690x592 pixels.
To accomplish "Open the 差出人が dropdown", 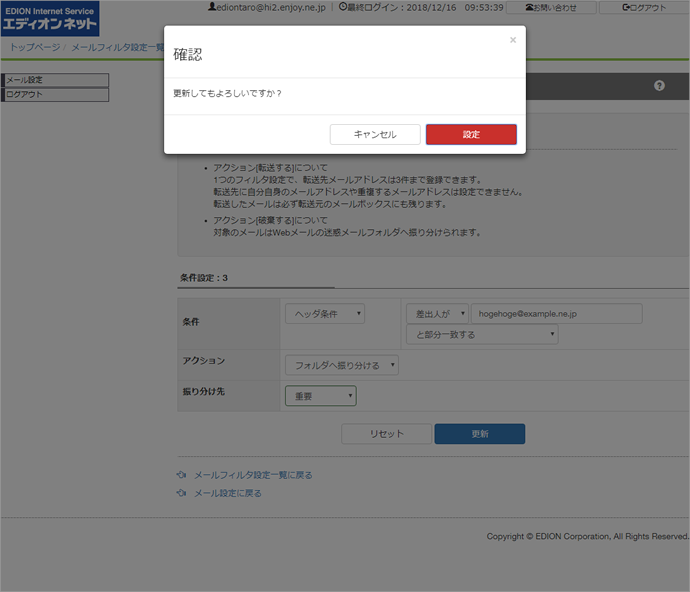I will click(437, 314).
